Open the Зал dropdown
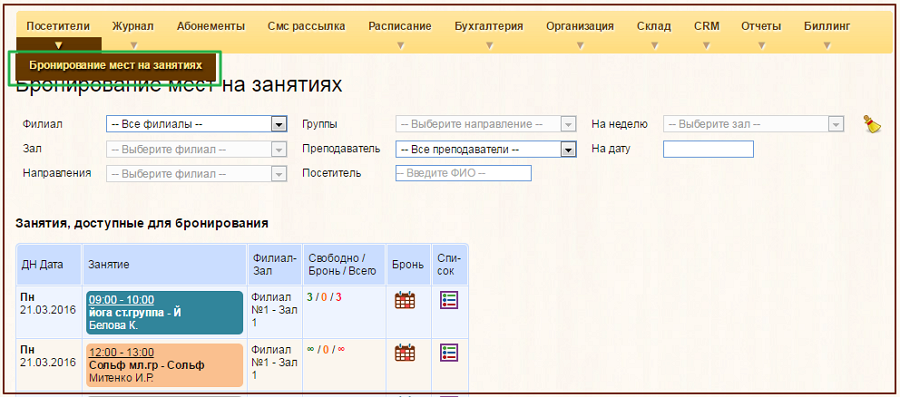Screen dimensions: 900x397 pyautogui.click(x=197, y=149)
